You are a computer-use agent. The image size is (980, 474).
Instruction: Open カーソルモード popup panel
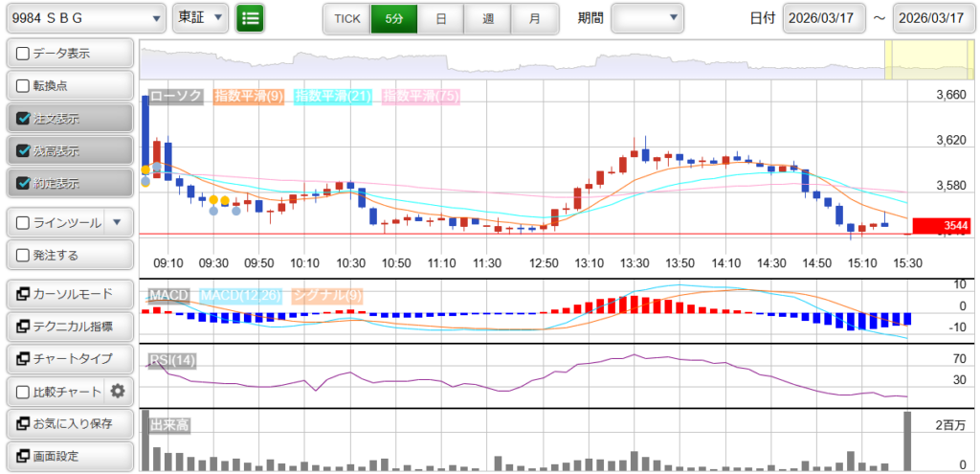point(69,294)
